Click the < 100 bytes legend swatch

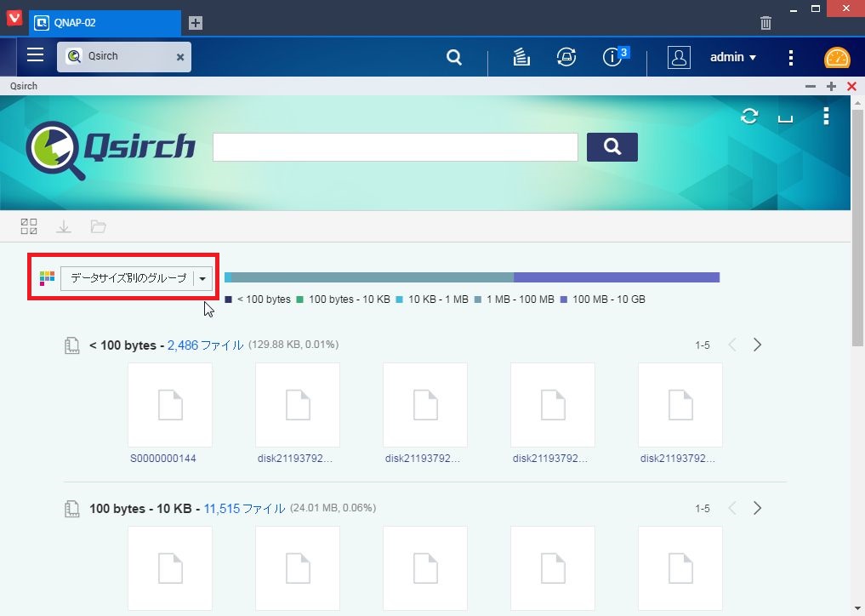[229, 299]
